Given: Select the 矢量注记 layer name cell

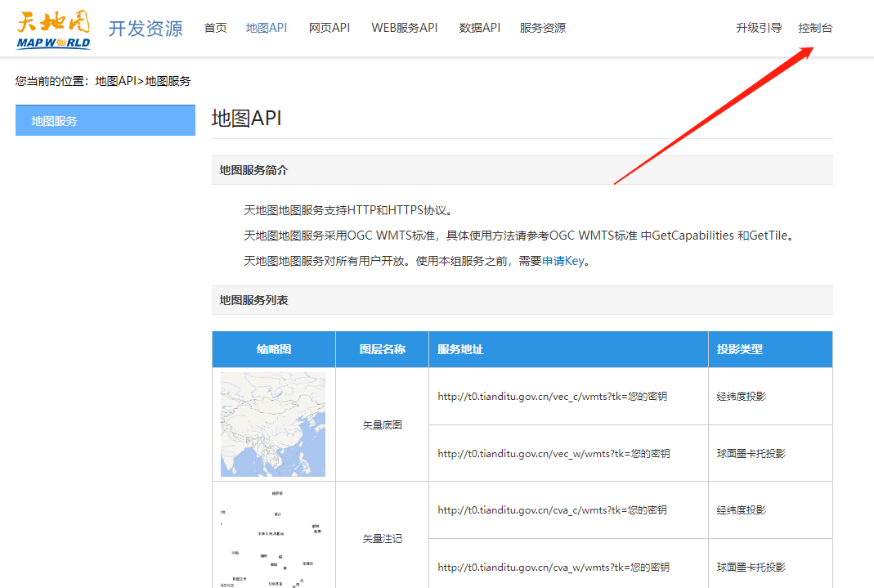Looking at the screenshot, I should click(383, 538).
